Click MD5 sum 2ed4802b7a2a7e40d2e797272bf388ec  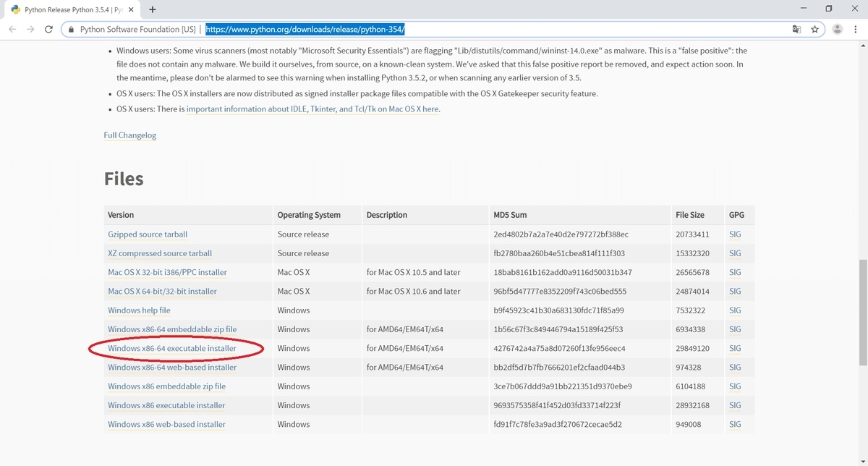coord(561,234)
